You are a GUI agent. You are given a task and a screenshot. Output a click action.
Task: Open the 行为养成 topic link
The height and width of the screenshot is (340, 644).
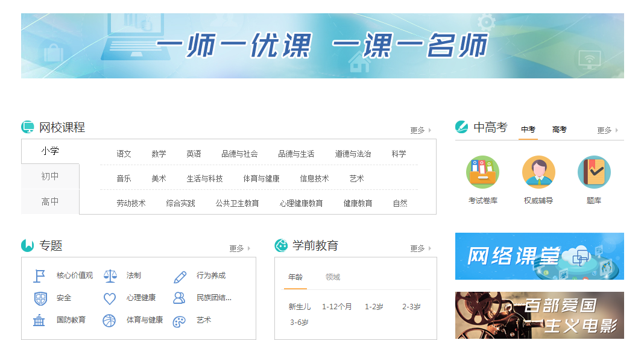pyautogui.click(x=210, y=275)
